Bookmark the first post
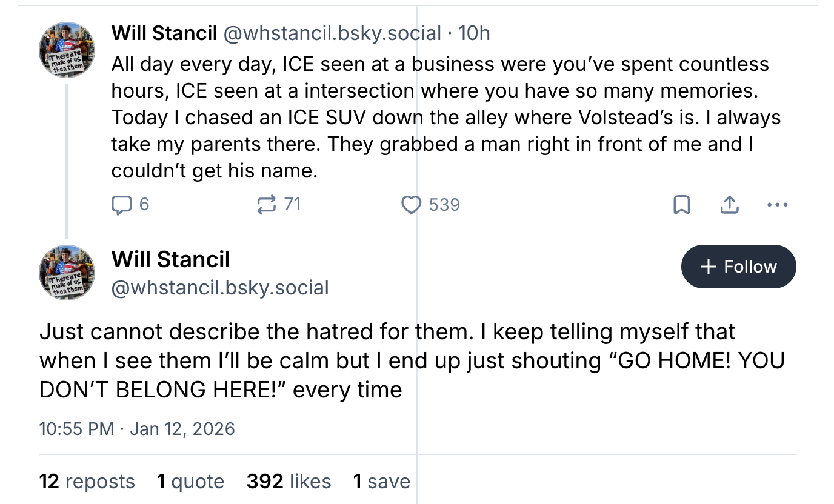Screen dimensions: 834x504 pyautogui.click(x=682, y=205)
